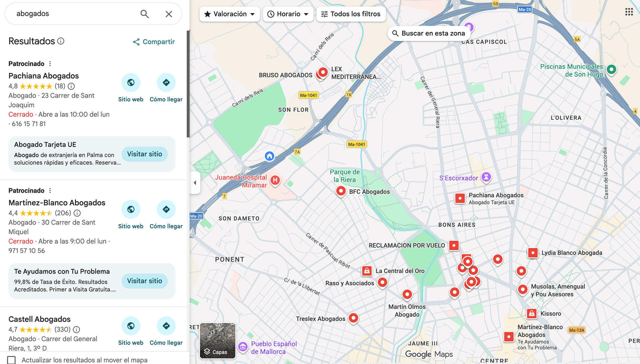This screenshot has width=640, height=364.
Task: Select La Central del Oro marker
Action: [367, 271]
